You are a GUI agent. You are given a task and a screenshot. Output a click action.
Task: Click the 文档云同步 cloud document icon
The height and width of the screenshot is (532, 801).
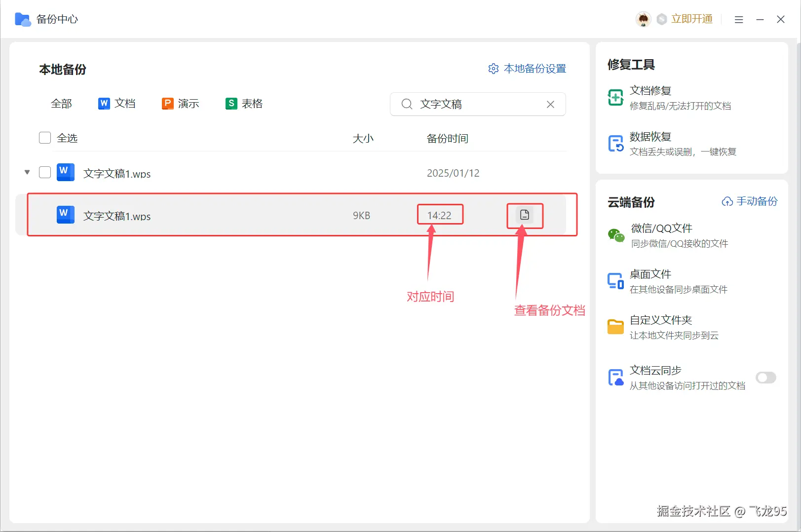[x=616, y=378]
